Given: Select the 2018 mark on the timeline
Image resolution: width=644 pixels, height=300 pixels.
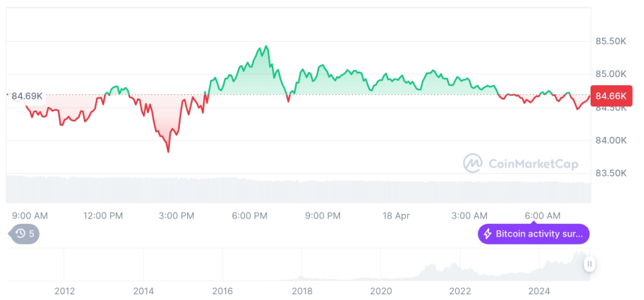Looking at the screenshot, I should coord(302,291).
